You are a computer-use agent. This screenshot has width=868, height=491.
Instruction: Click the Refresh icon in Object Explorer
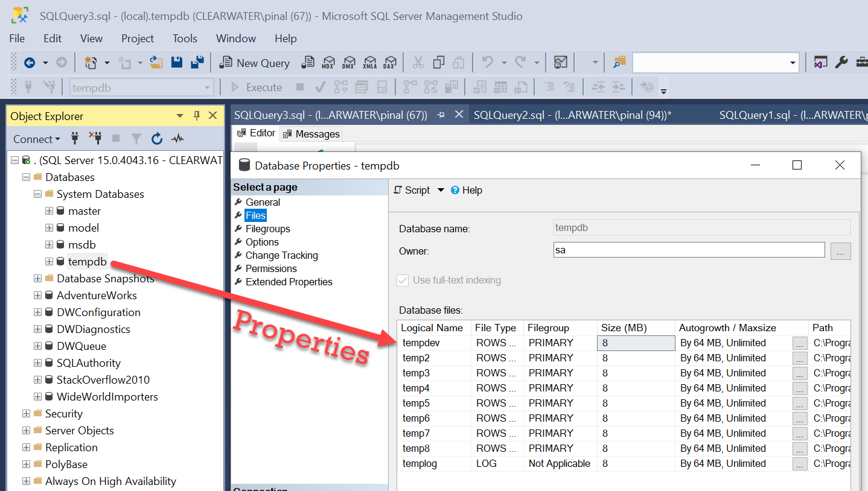point(157,139)
